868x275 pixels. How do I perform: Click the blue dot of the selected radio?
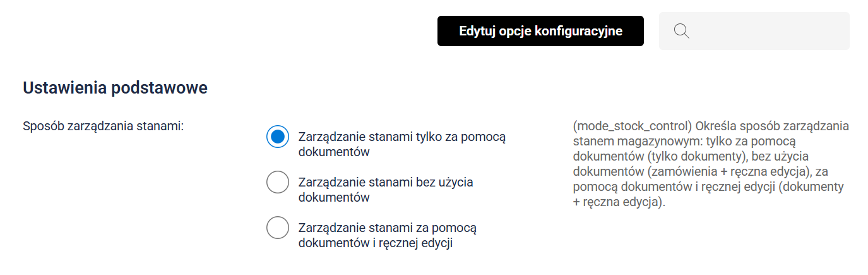pyautogui.click(x=278, y=137)
